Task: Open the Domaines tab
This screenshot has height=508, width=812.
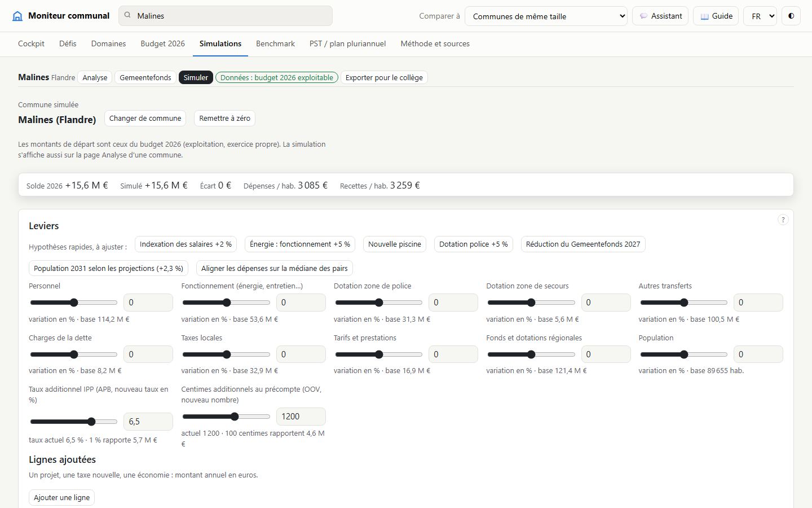Action: (x=108, y=43)
